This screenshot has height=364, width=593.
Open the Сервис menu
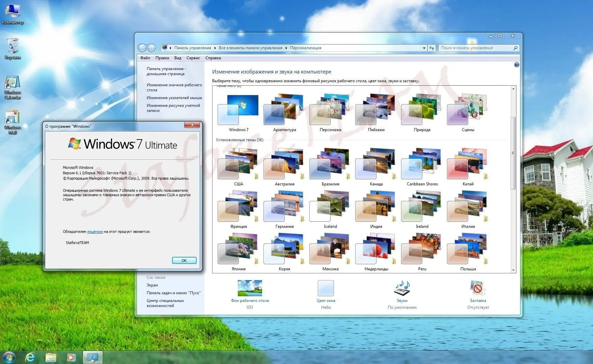[x=193, y=58]
